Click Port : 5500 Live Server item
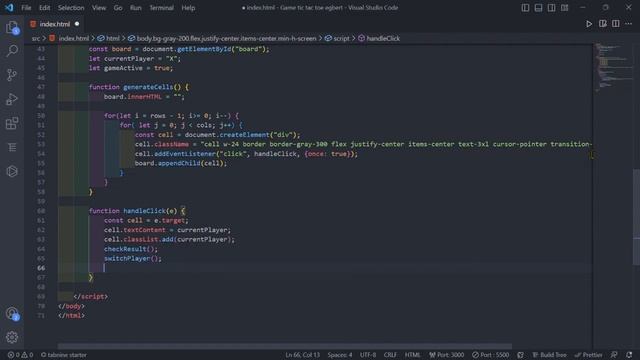The image size is (640, 360). point(491,355)
